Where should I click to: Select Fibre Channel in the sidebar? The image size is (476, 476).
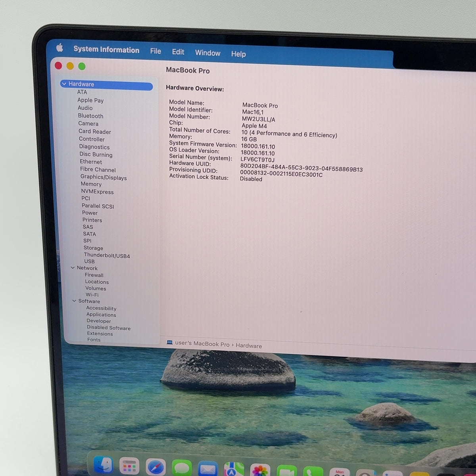pyautogui.click(x=98, y=169)
